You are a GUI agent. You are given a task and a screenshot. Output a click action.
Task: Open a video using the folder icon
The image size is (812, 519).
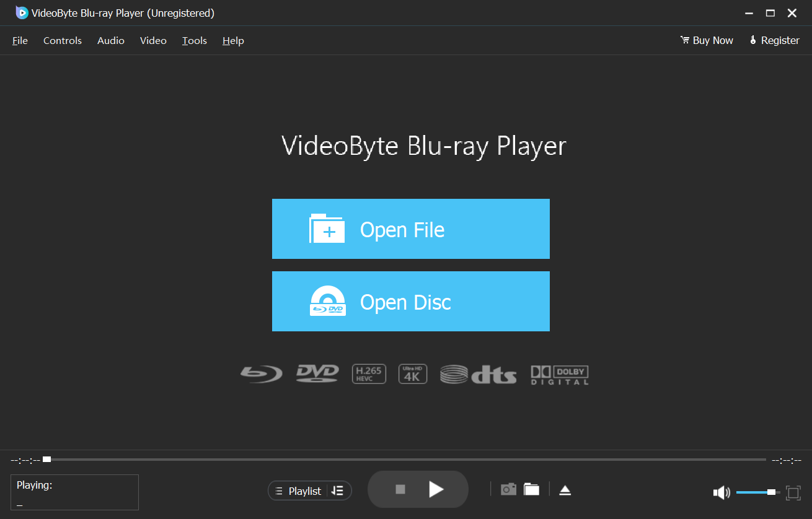(x=531, y=489)
